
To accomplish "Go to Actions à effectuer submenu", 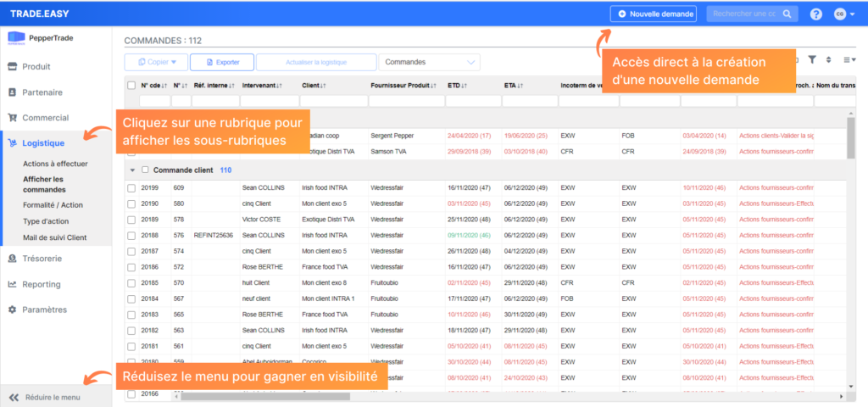I will click(55, 164).
